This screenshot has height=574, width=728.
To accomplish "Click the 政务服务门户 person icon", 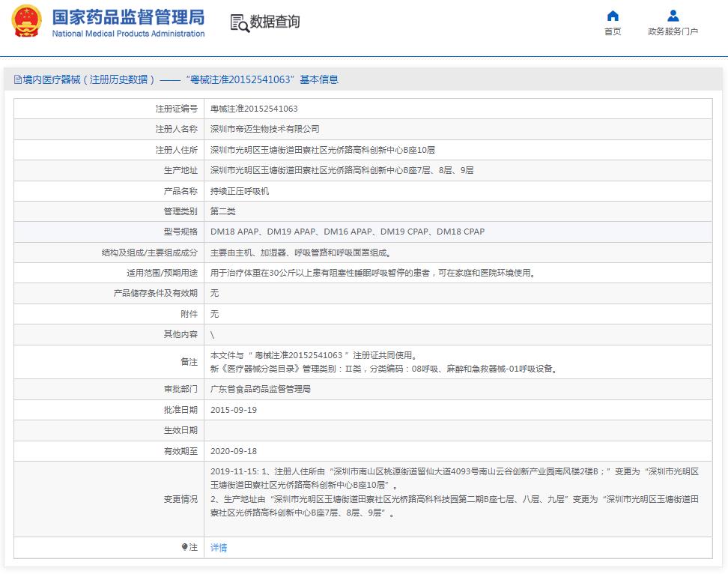I will [673, 16].
